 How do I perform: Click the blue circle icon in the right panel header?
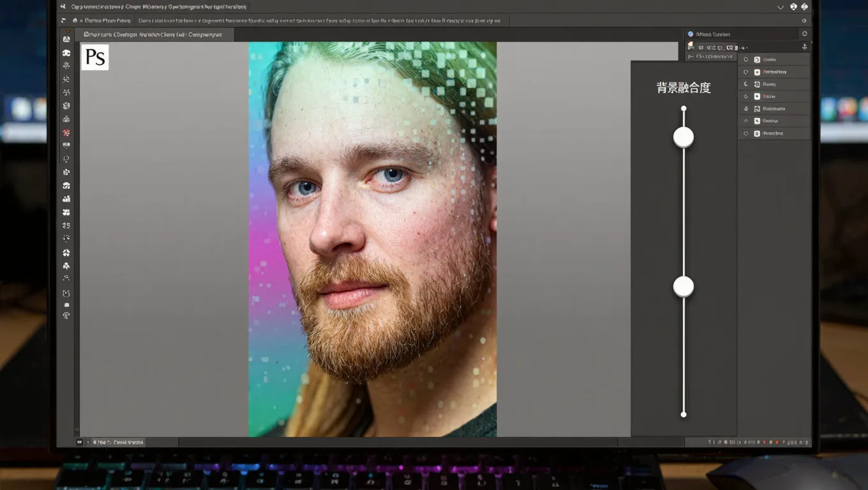(691, 34)
